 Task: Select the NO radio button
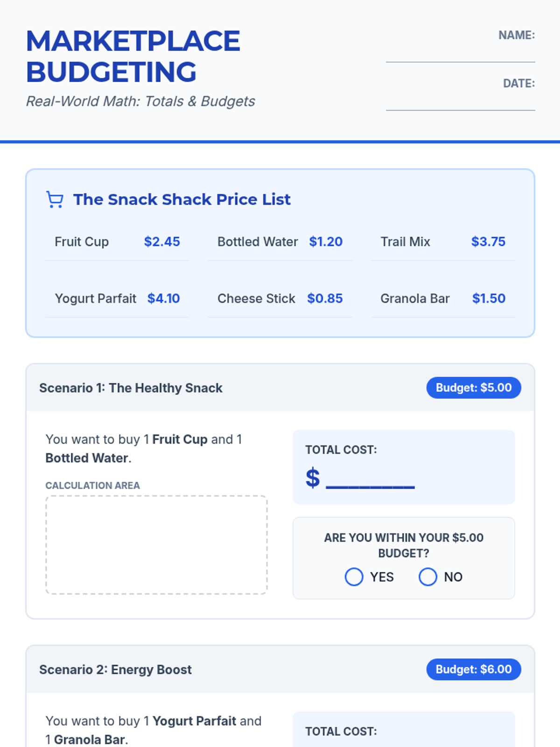pyautogui.click(x=427, y=577)
